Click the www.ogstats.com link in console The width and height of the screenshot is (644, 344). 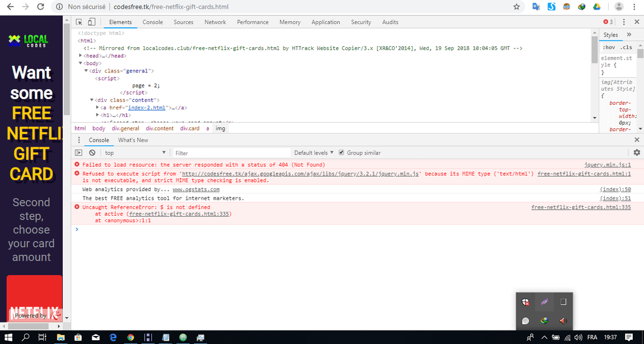(196, 189)
